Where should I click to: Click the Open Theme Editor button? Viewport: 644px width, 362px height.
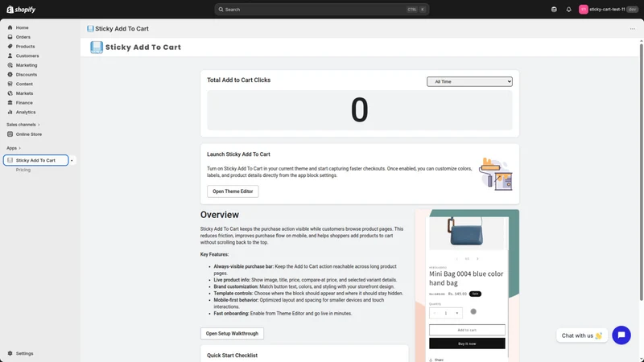[233, 191]
